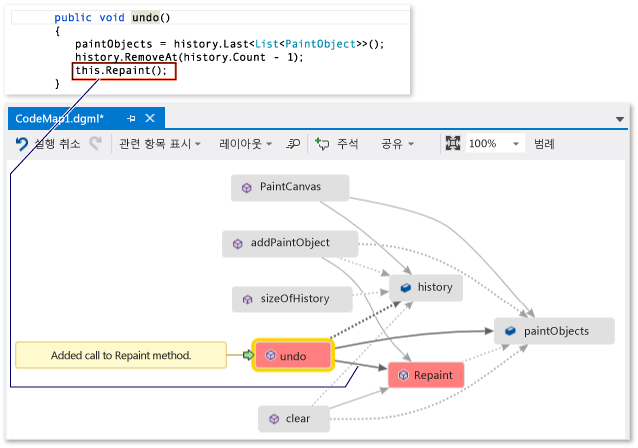
Task: Click the zoom to fit icon
Action: pyautogui.click(x=452, y=143)
